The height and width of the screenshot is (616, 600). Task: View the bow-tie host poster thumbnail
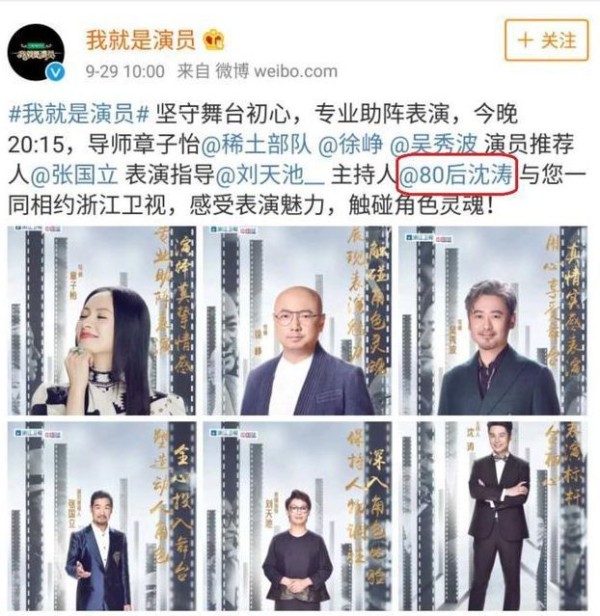click(493, 515)
